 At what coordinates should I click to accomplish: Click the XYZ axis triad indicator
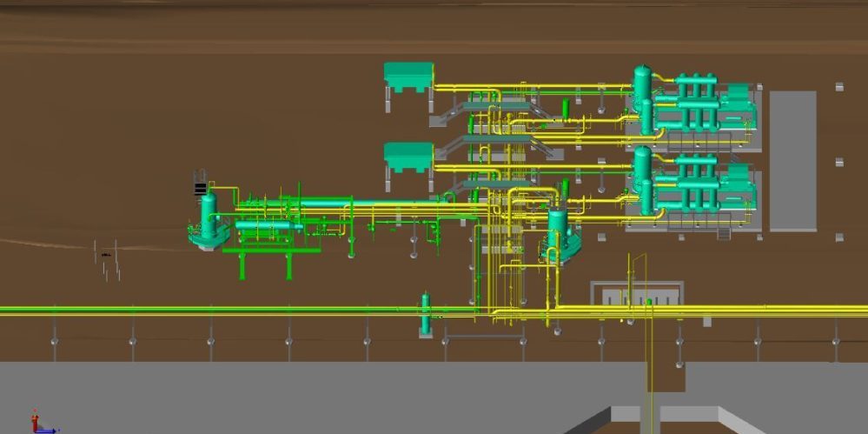[36, 424]
